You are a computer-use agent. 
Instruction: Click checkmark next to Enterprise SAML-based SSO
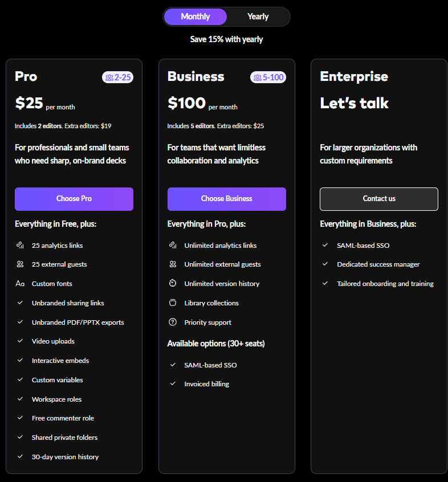pos(325,245)
